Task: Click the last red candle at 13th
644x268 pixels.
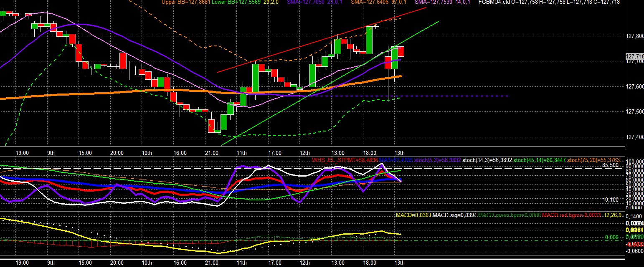Action: tap(401, 52)
